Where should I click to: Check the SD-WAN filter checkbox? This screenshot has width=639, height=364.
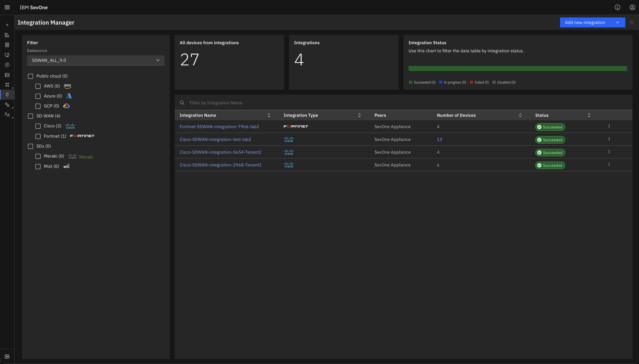click(31, 116)
